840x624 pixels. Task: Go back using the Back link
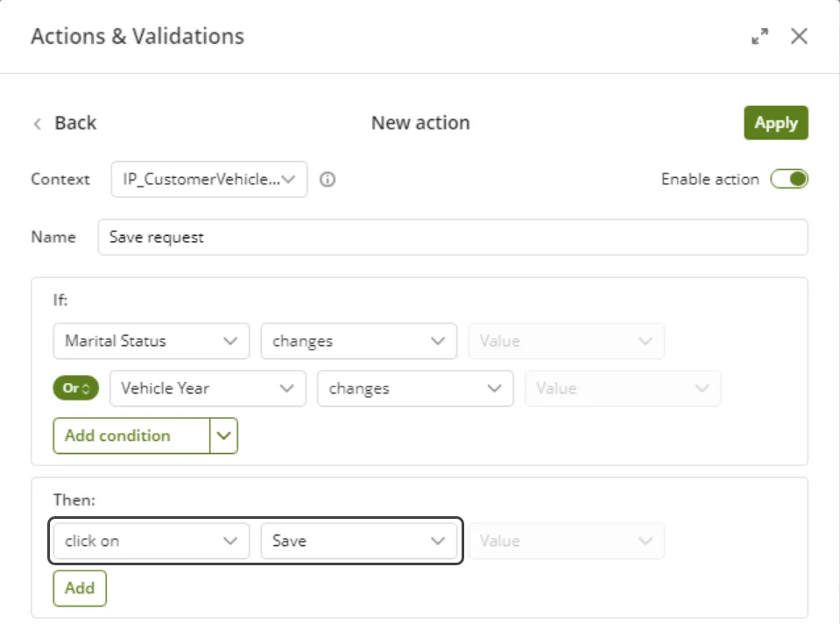coord(65,123)
